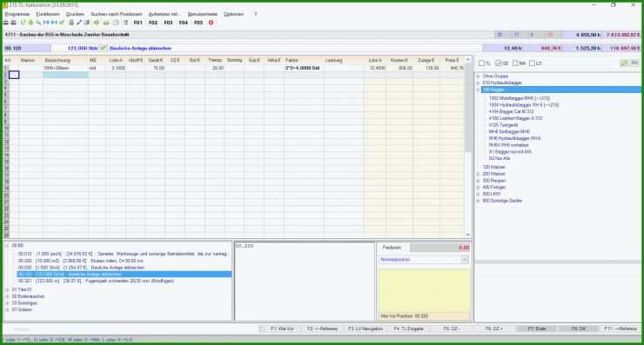Image resolution: width=644 pixels, height=345 pixels.
Task: Click the red stop icon in toolbar
Action: click(211, 23)
